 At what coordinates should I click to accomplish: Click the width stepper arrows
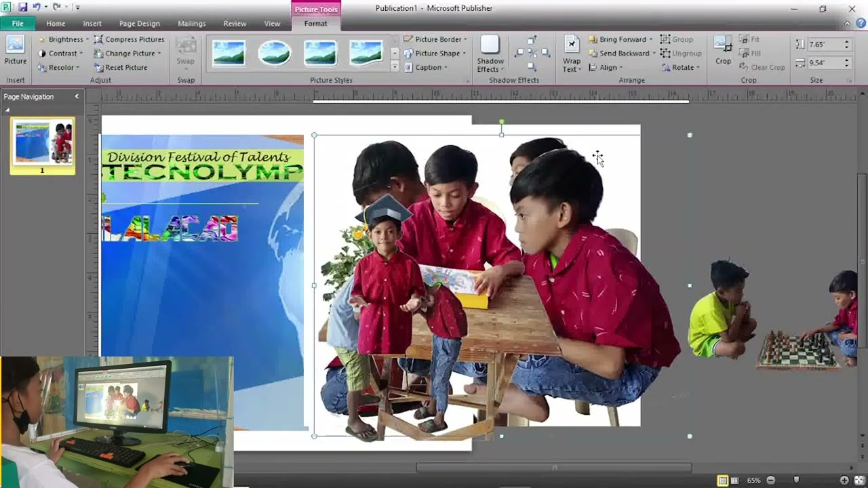click(846, 62)
